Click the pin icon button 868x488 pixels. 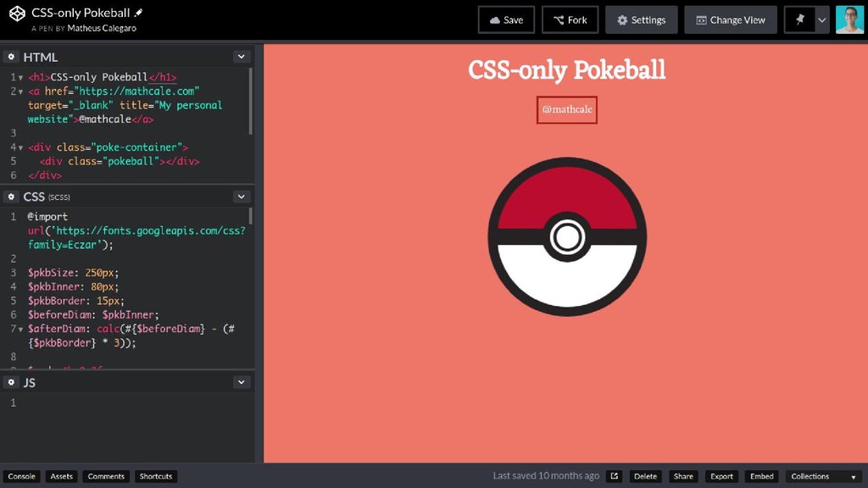[800, 20]
